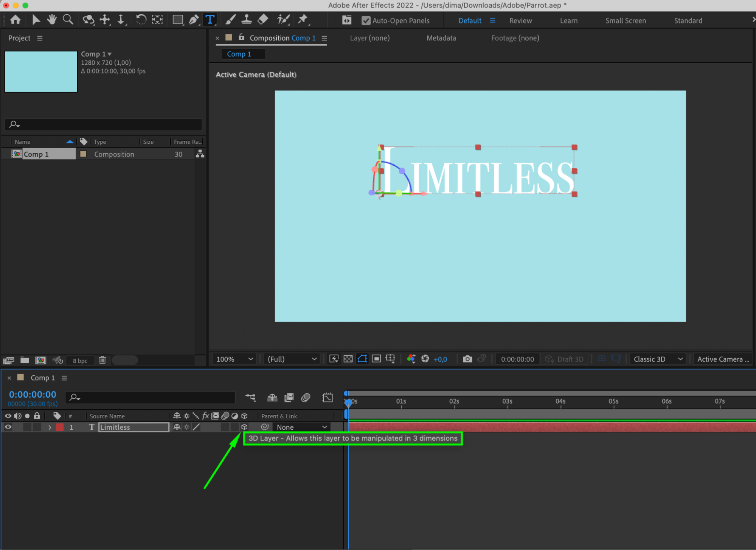This screenshot has height=550, width=756.
Task: Click the 03s mark on timeline ruler
Action: [507, 401]
